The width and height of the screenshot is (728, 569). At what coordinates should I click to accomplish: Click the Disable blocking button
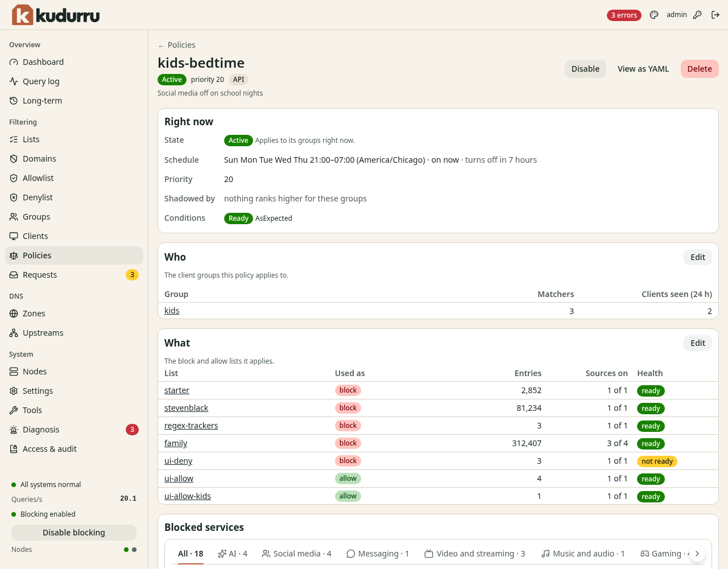click(x=74, y=533)
